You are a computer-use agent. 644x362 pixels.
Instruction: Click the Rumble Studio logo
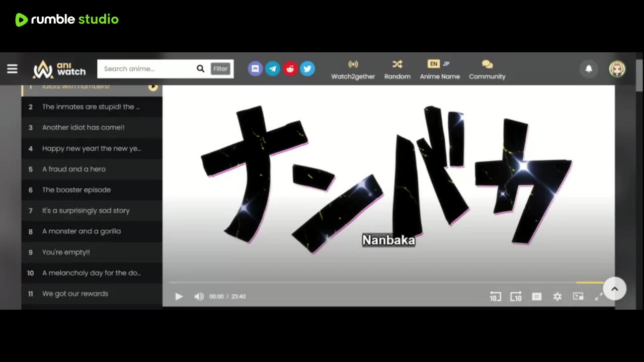tap(67, 20)
